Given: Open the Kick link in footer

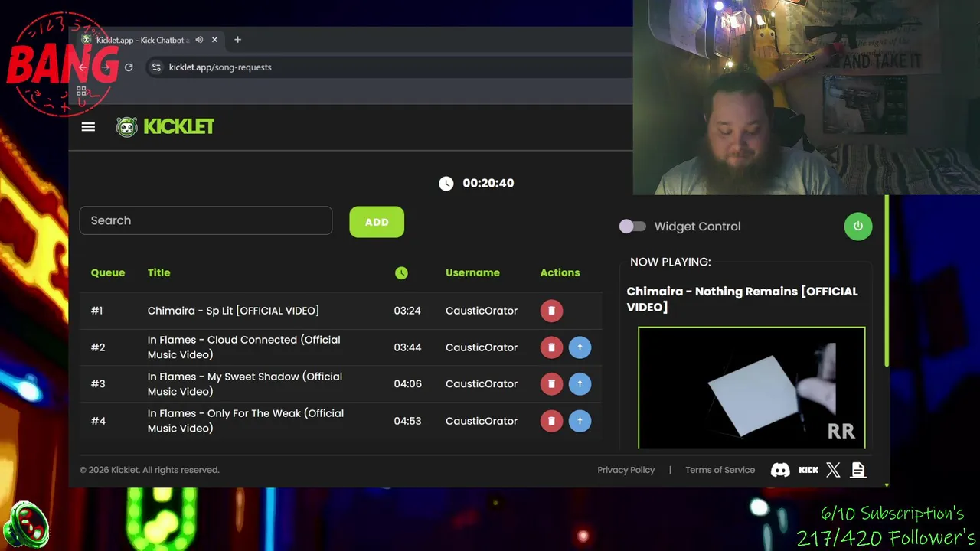Looking at the screenshot, I should click(x=808, y=470).
